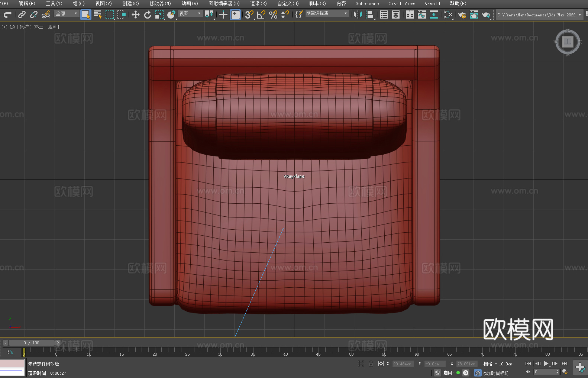Open reference coordinate dropdown '视图'
This screenshot has height=378, width=588.
(190, 13)
